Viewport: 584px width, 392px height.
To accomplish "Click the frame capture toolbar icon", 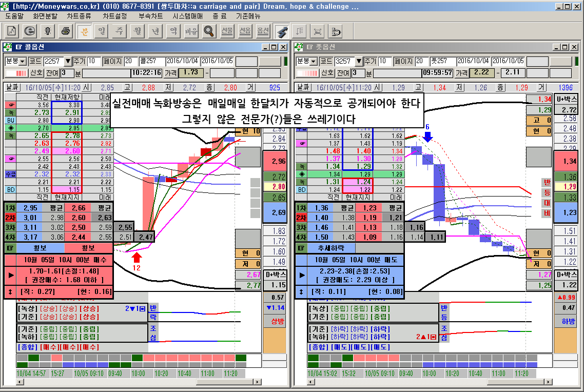I will pyautogui.click(x=317, y=31).
